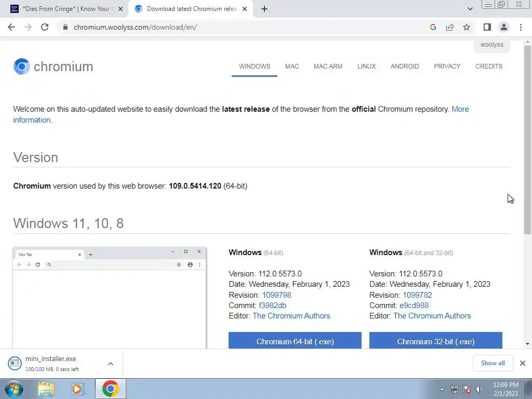Close the downloads bar
This screenshot has height=399, width=532.
tap(523, 363)
